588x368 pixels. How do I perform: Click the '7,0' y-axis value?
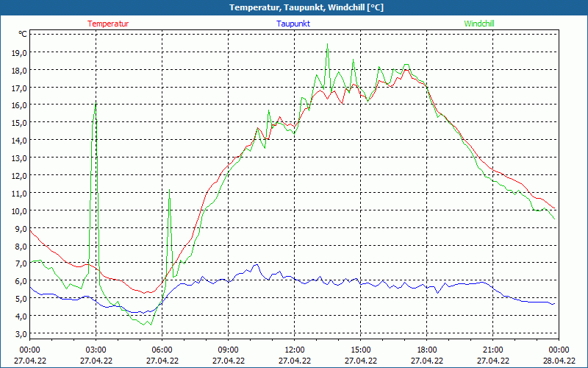coord(21,263)
